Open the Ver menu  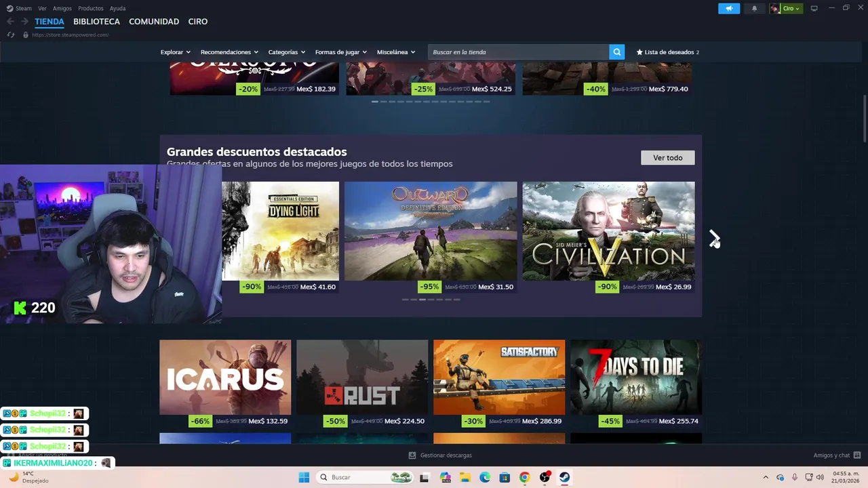point(42,8)
